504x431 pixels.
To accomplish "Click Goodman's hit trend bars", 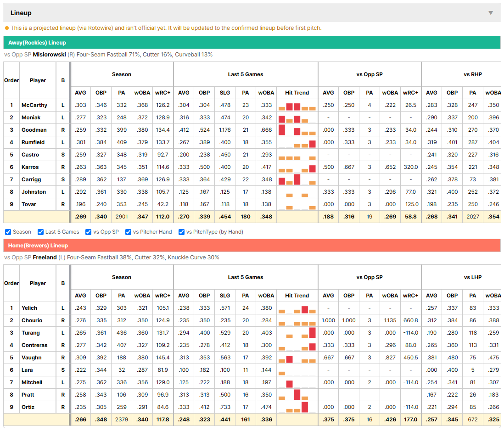I will (x=297, y=130).
